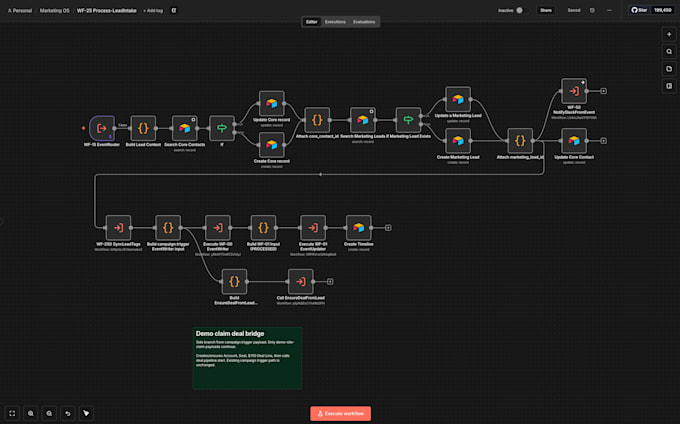Screen dimensions: 680x424
Task: Switch to the Executions tab
Action: click(x=335, y=22)
